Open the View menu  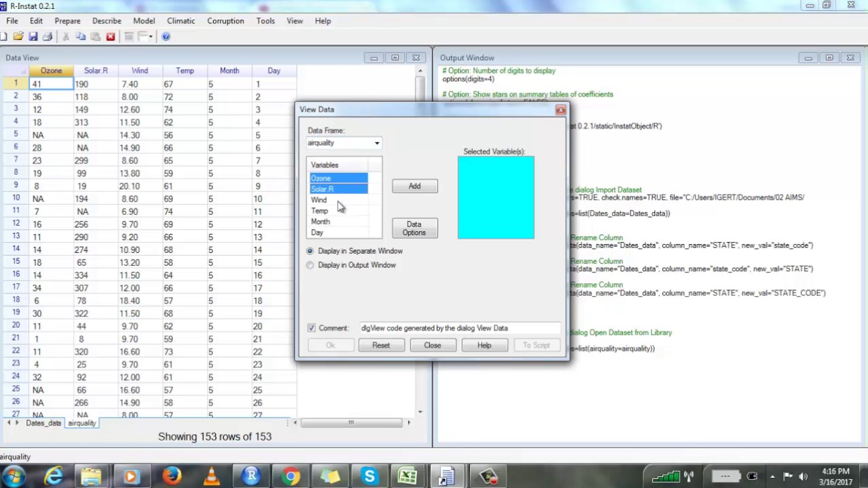(x=294, y=21)
